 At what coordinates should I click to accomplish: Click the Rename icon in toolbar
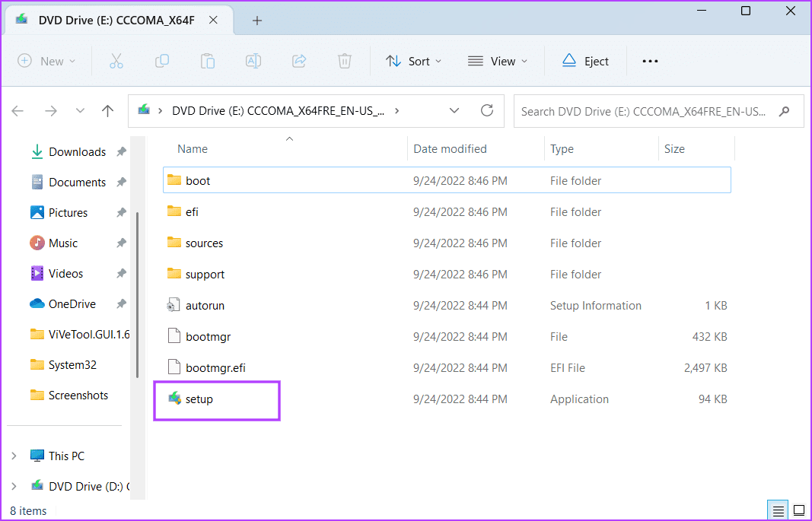[253, 61]
